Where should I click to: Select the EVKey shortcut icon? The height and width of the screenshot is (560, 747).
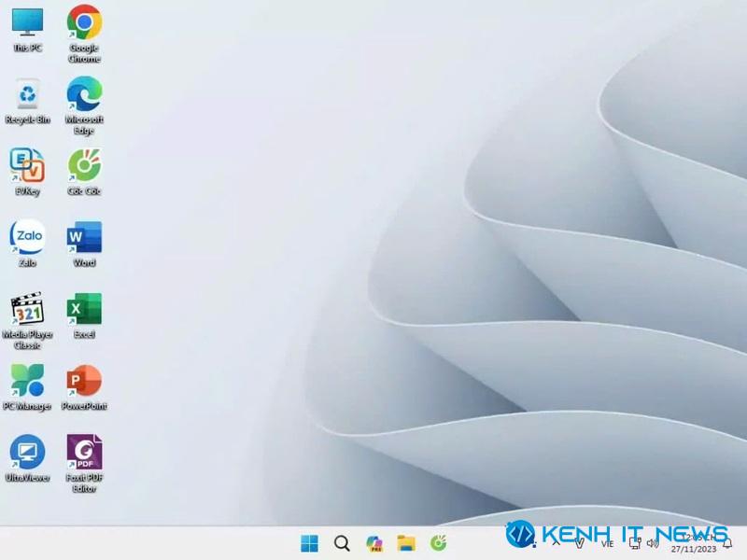click(28, 172)
